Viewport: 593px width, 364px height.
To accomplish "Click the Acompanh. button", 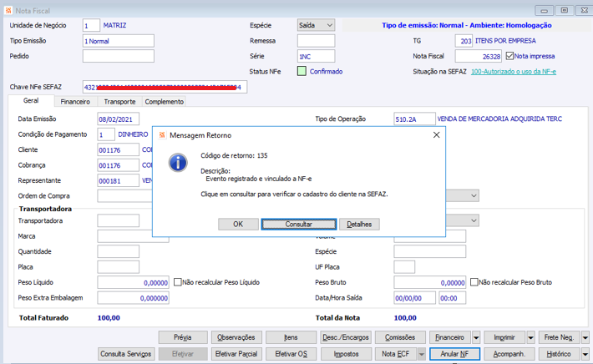I will click(x=509, y=354).
